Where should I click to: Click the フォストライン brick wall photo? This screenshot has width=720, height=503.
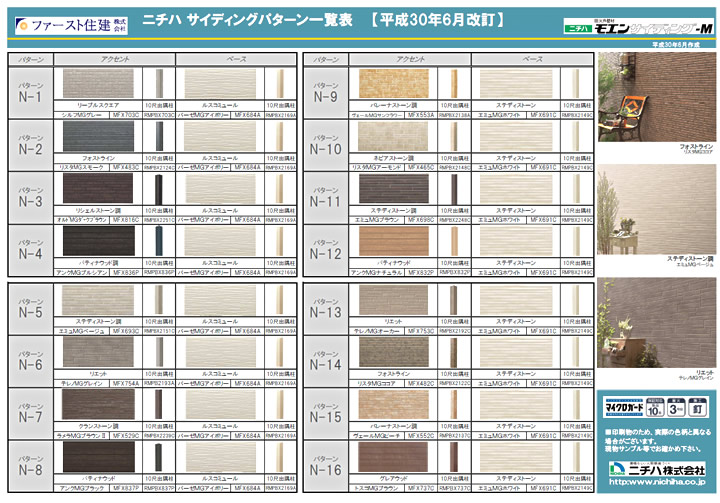click(x=657, y=97)
